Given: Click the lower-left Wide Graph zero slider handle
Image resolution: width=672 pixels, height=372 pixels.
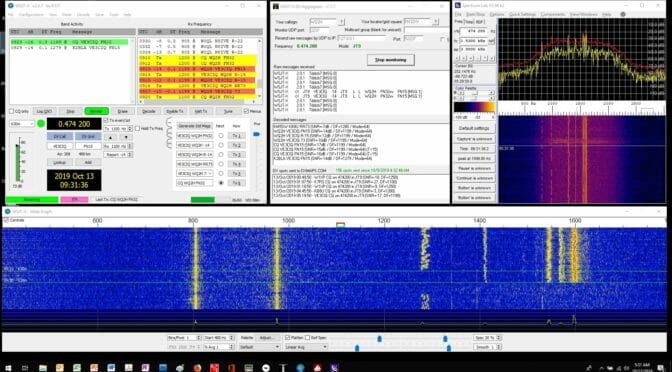Looking at the screenshot, I should tap(357, 348).
